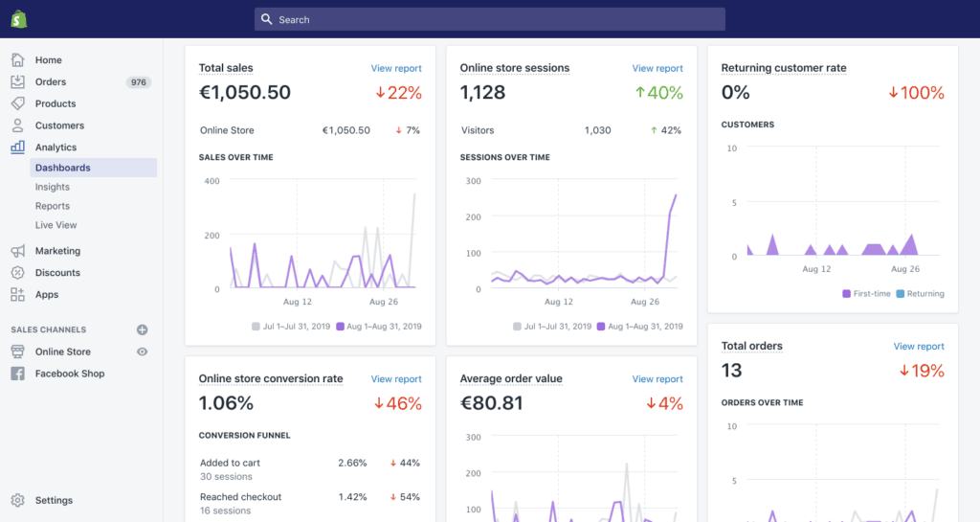Click the Marketing megaphone icon

click(17, 251)
